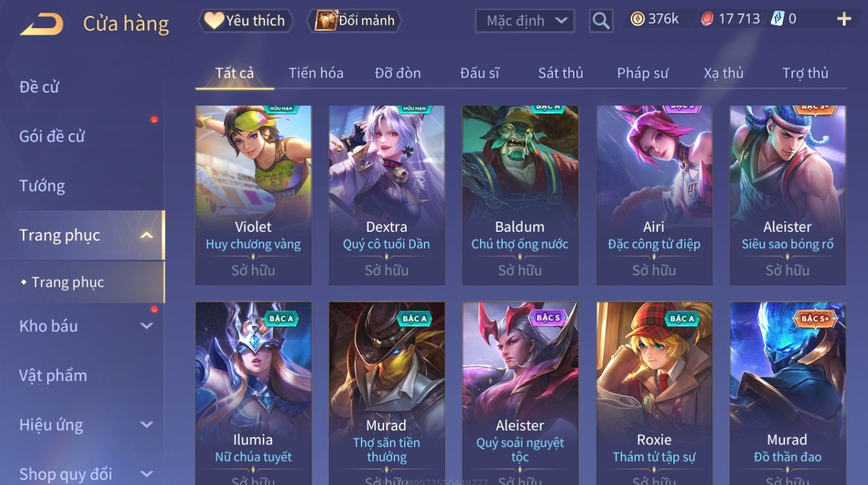This screenshot has width=868, height=485.
Task: Click the blue voucher ticket icon
Action: point(778,19)
